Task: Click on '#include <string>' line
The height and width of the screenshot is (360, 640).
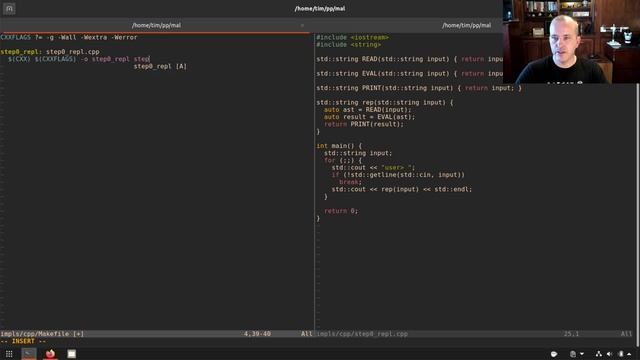Action: point(349,44)
